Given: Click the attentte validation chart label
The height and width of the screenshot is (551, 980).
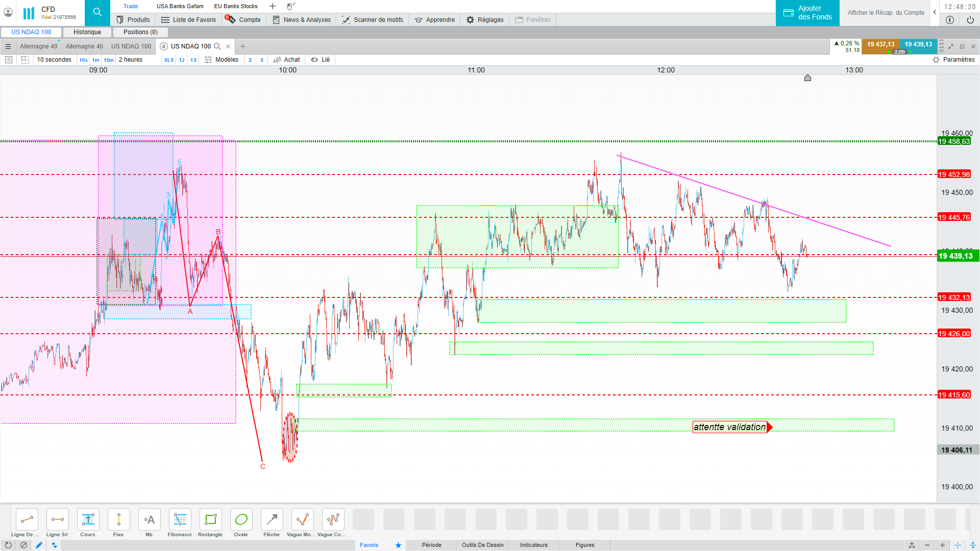Looking at the screenshot, I should click(x=729, y=427).
